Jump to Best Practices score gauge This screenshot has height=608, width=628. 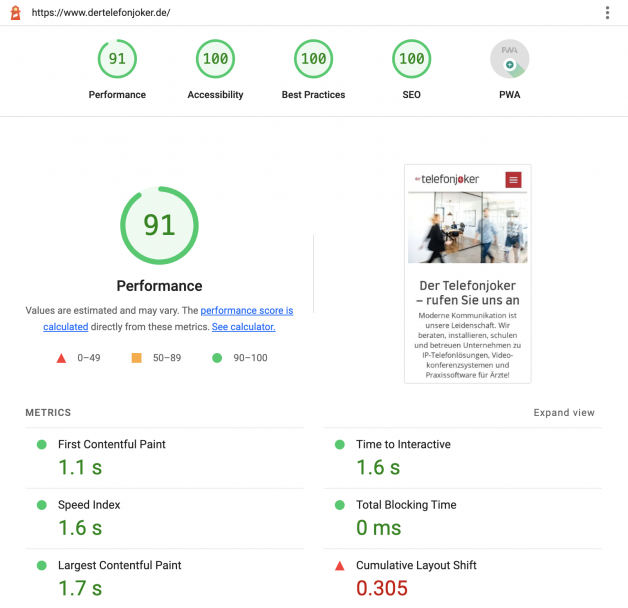(x=314, y=59)
